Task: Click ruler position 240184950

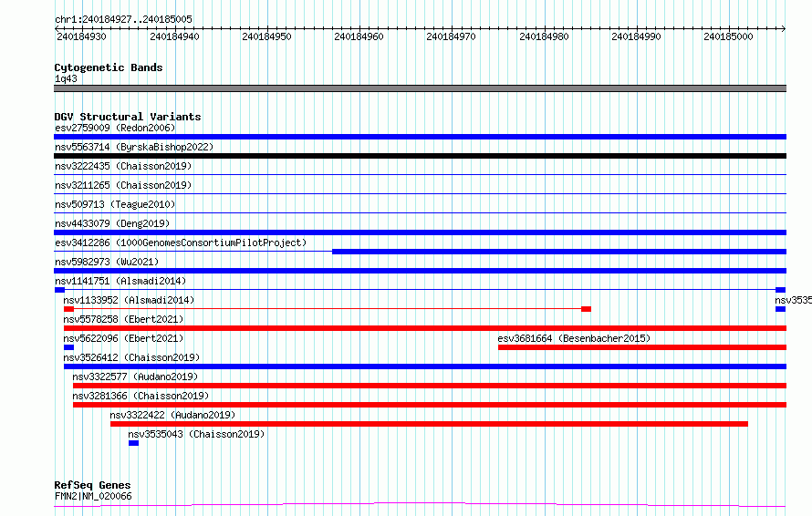Action: click(x=266, y=36)
